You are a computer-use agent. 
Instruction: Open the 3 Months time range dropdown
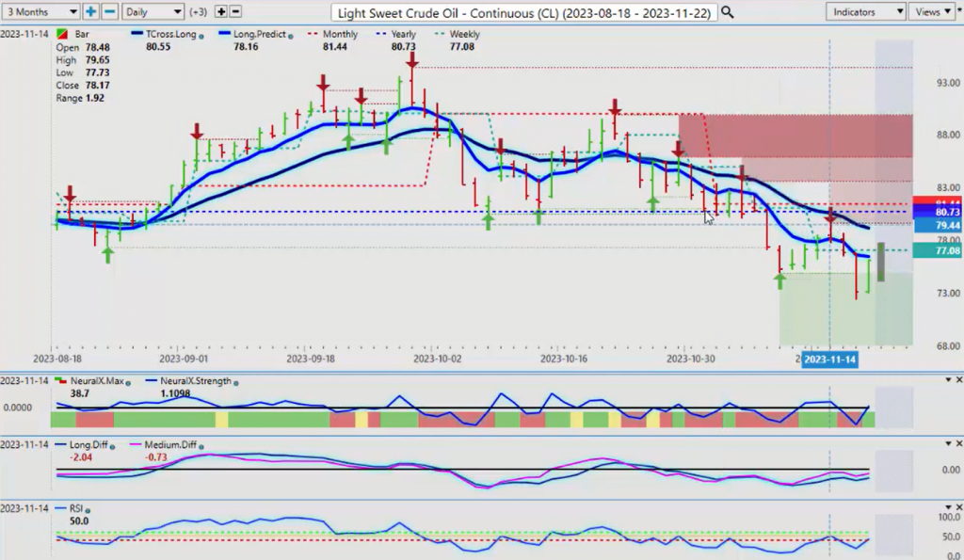point(40,12)
